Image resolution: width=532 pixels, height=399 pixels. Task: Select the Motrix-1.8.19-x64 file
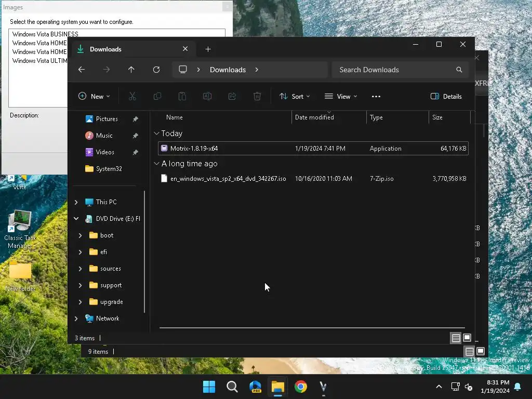click(x=313, y=148)
